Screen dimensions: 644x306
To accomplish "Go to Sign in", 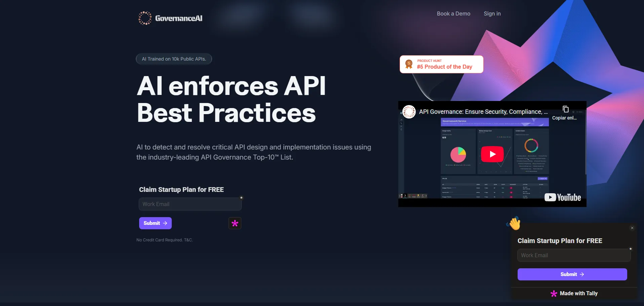I will [492, 14].
